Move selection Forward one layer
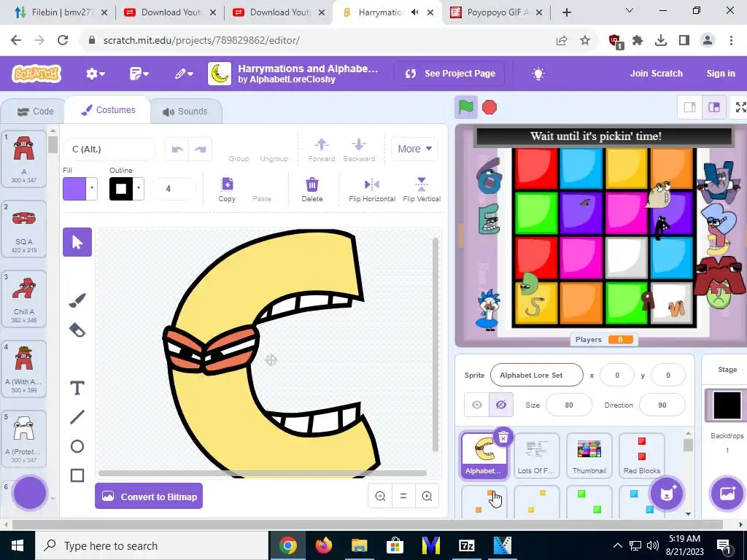 pos(322,149)
